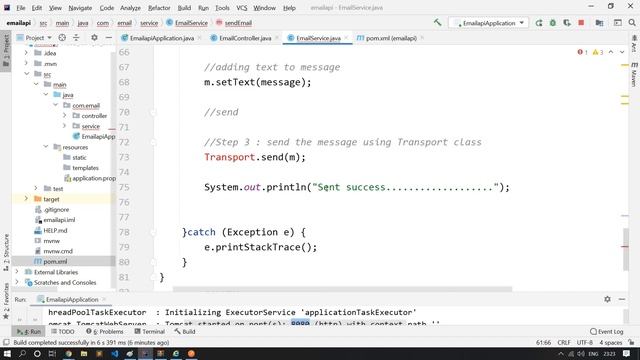Open the Structure side tool window
The image size is (640, 360).
[x=6, y=252]
